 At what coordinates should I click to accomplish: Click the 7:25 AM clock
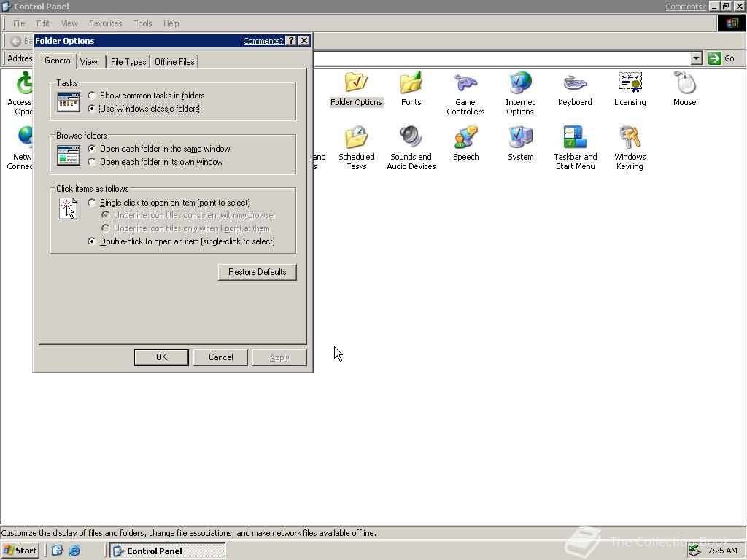click(x=722, y=551)
